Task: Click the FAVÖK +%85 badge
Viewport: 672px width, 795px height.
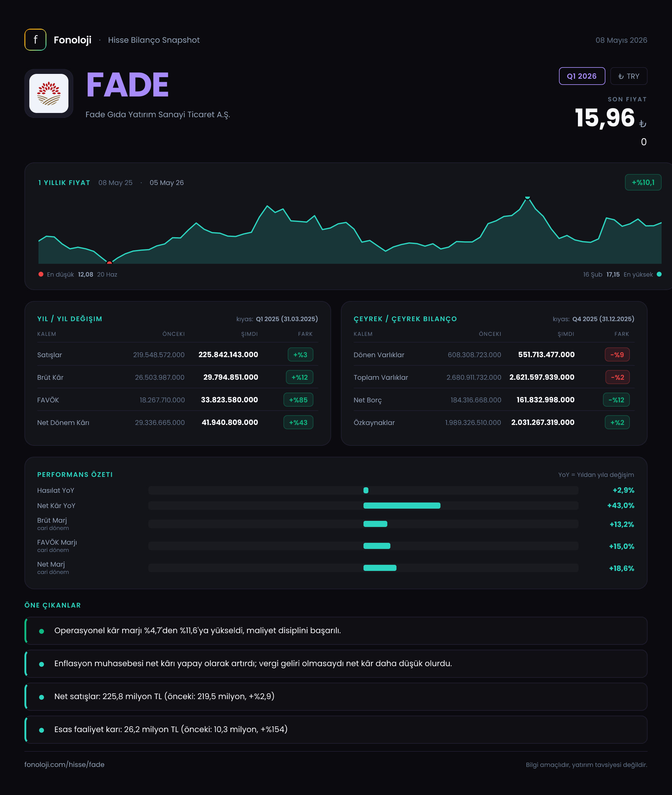Action: tap(298, 400)
